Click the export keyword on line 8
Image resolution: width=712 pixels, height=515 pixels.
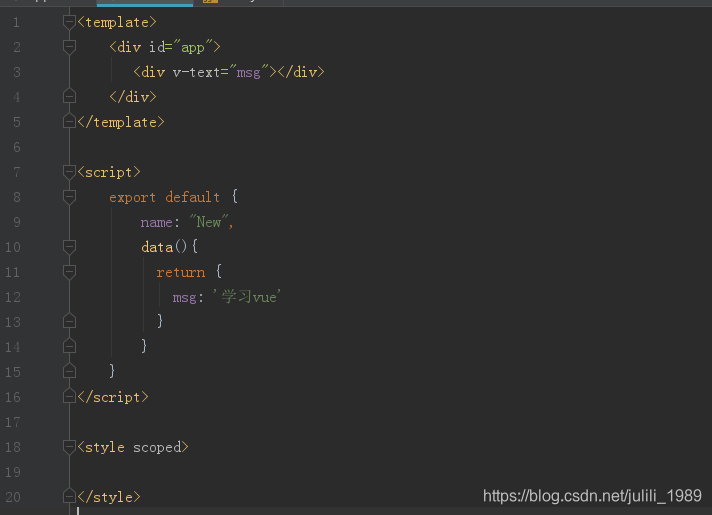point(132,198)
